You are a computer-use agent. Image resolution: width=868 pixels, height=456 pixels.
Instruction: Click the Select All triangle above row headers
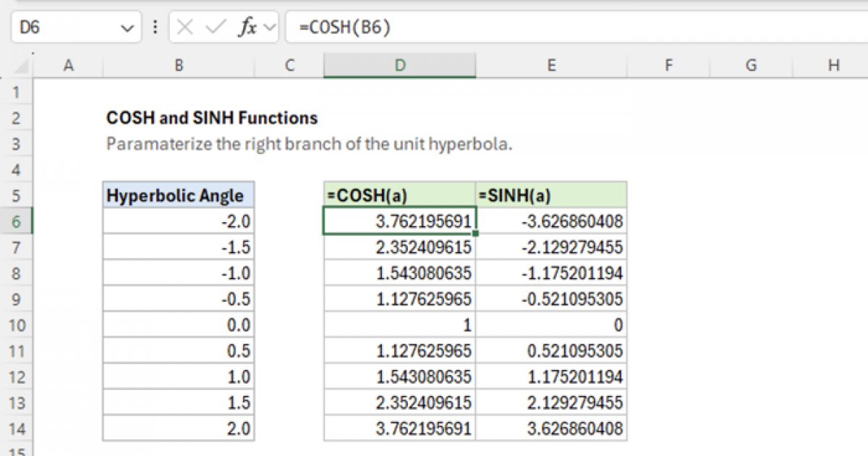pos(20,64)
